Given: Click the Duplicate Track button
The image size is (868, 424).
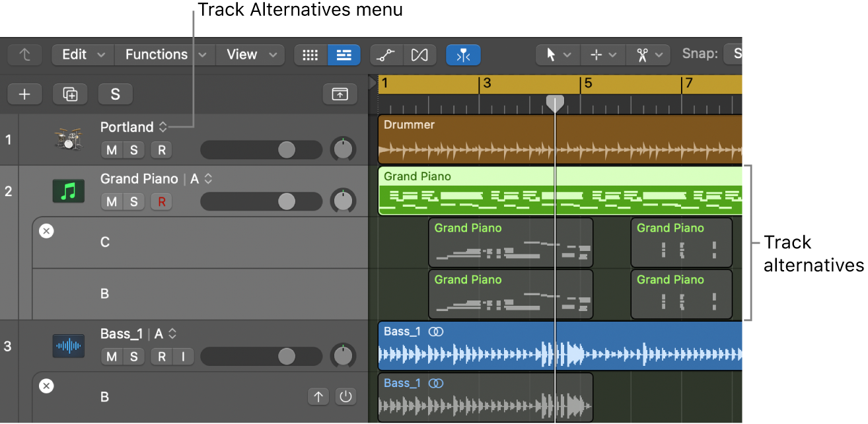Looking at the screenshot, I should 70,94.
